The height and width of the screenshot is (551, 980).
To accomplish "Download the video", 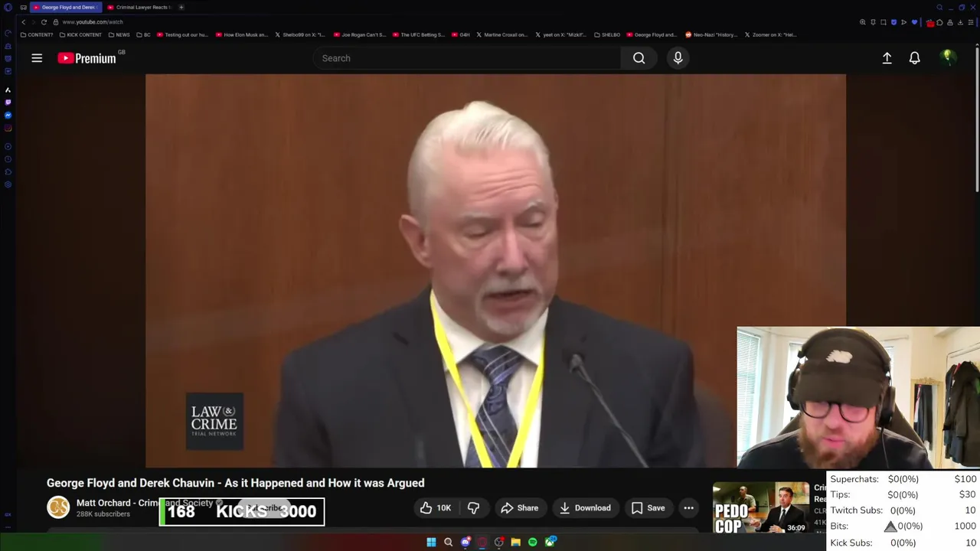I will pos(585,508).
